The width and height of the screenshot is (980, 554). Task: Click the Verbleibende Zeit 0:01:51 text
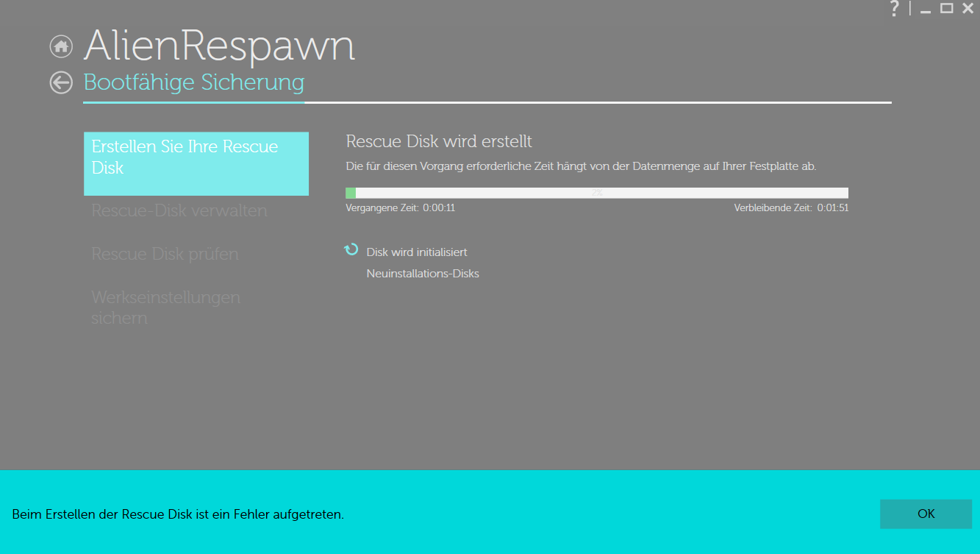(792, 208)
